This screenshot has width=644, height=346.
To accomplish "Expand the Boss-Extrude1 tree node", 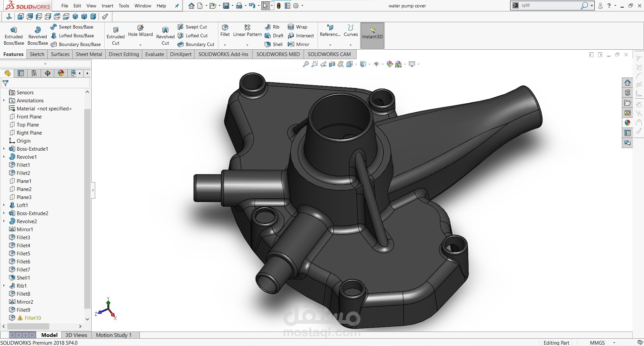I will 4,149.
